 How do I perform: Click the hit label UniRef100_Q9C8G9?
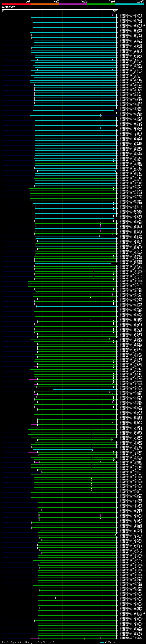[131, 444]
